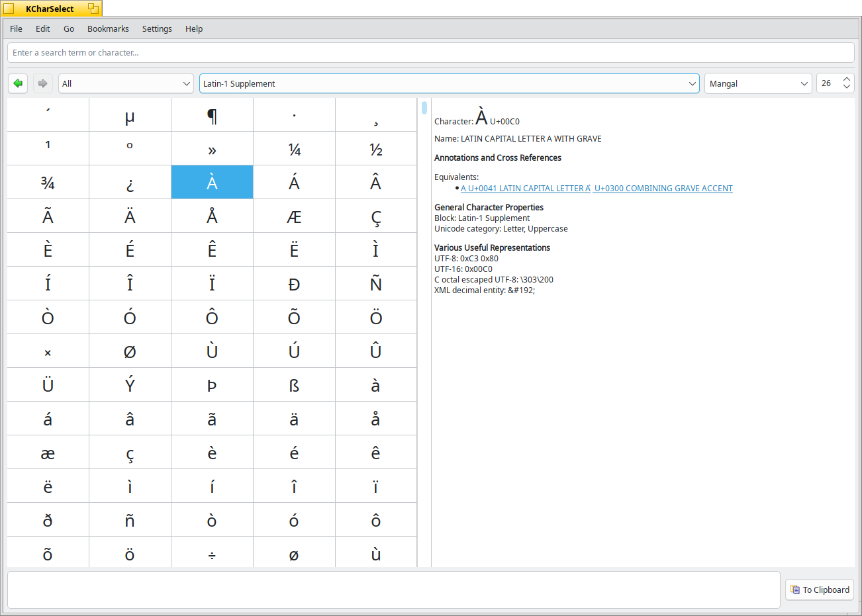Increase font size with up arrow
Screen dimensions: 862x616
click(846, 80)
